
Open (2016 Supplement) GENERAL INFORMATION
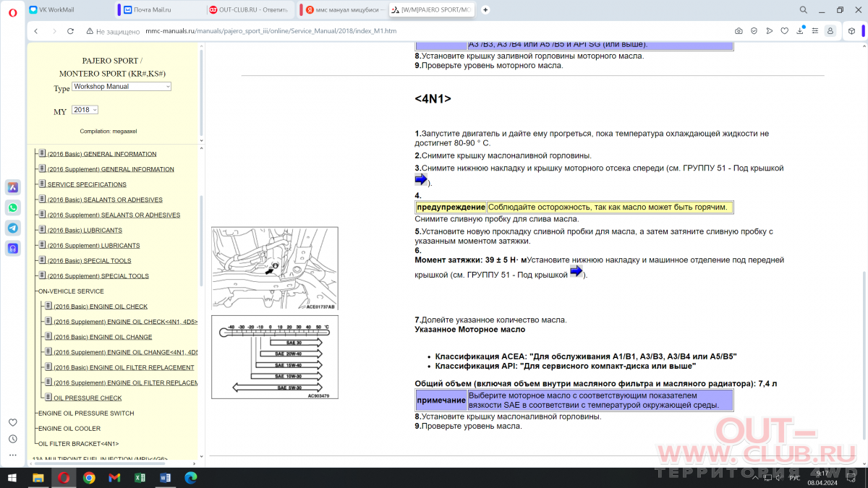pyautogui.click(x=111, y=169)
